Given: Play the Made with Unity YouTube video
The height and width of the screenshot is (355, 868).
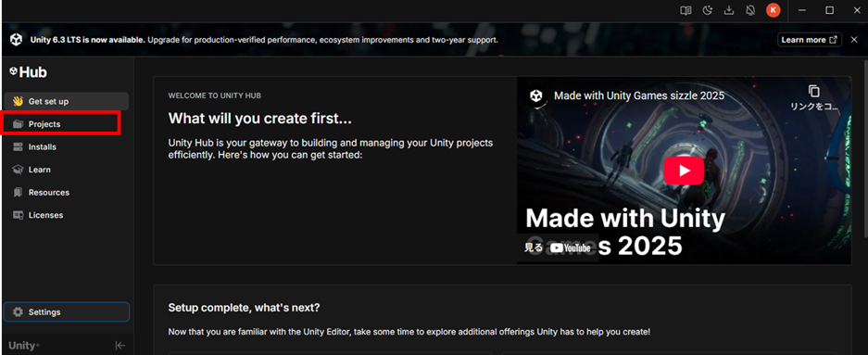Looking at the screenshot, I should coord(684,171).
